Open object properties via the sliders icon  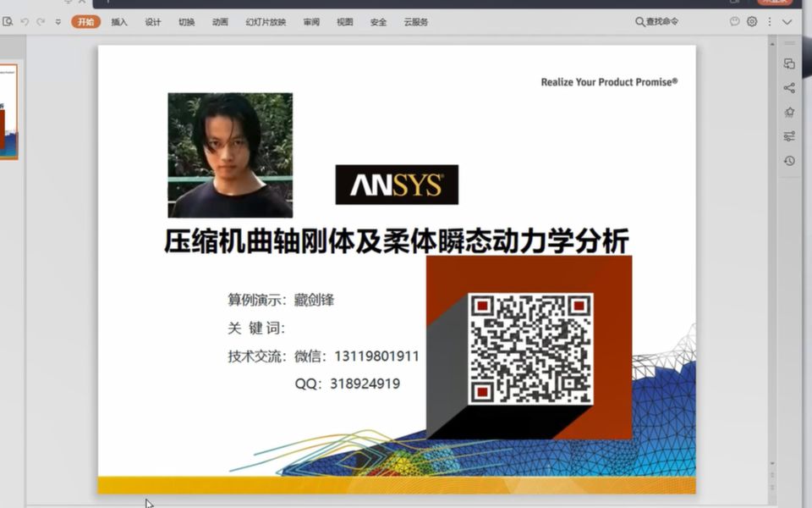click(x=788, y=135)
